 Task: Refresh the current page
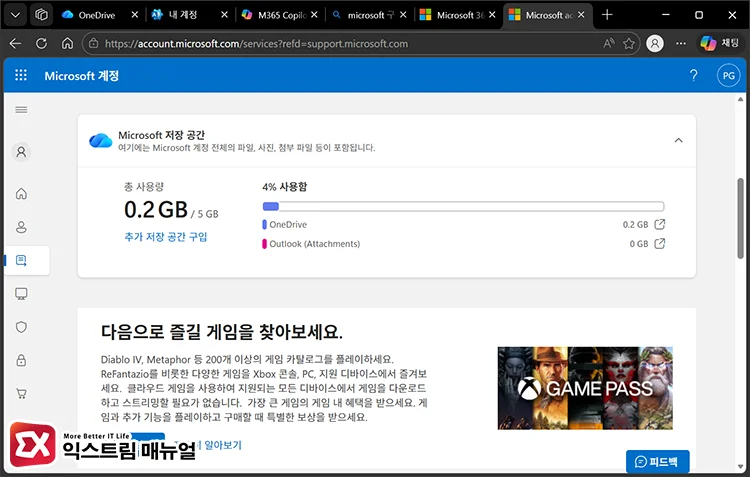42,44
